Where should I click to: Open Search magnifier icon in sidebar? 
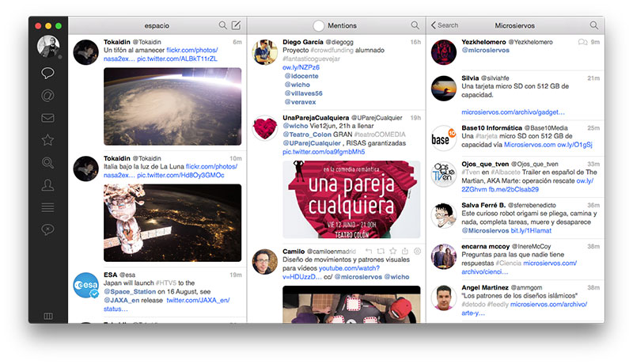[47, 163]
